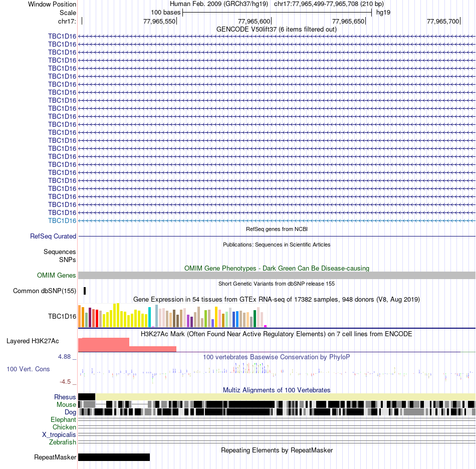Click the gray OMIM Genes bar
This screenshot has height=469, width=476.
coord(277,275)
